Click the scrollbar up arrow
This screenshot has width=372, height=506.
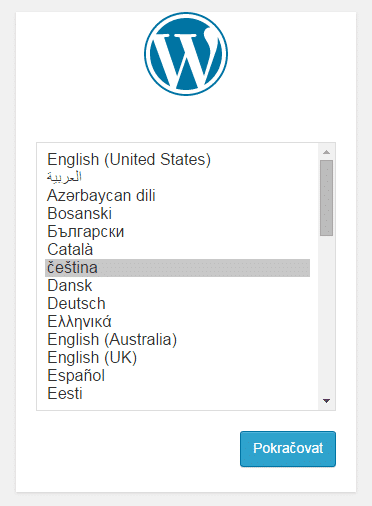pyautogui.click(x=326, y=152)
